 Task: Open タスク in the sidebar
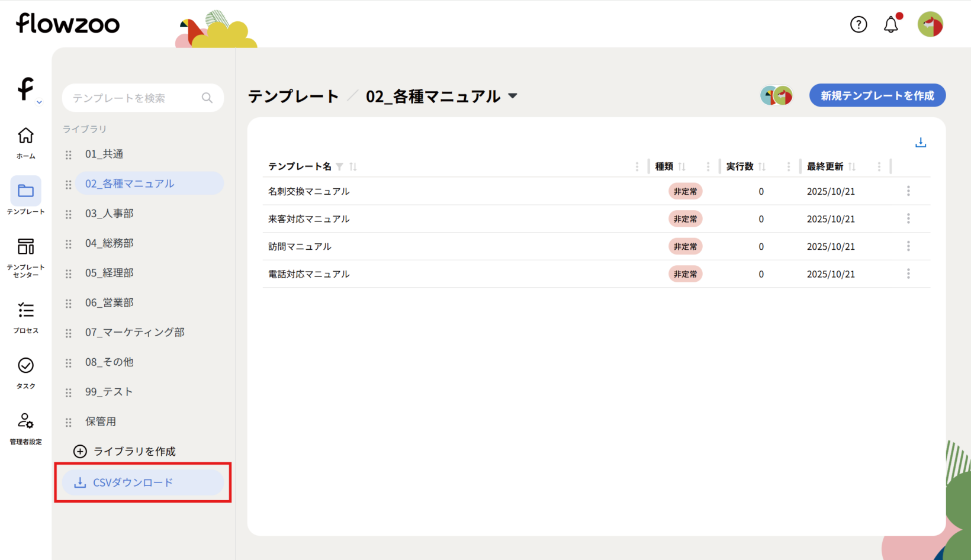tap(25, 372)
